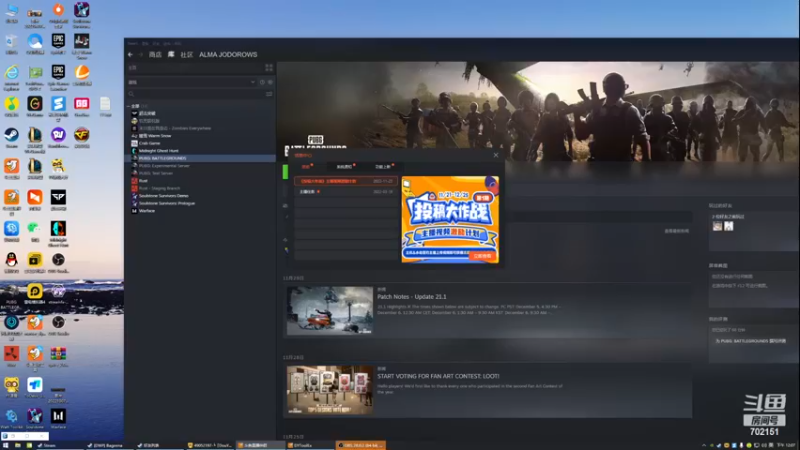Open the second message row in popup
Viewport: 800px width, 450px height.
(345, 192)
